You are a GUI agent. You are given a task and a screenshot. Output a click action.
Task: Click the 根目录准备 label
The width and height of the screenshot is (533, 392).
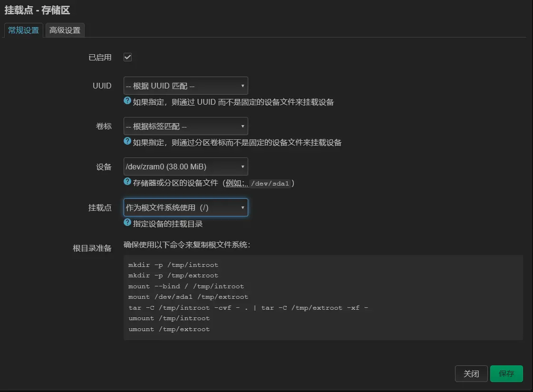coord(92,248)
